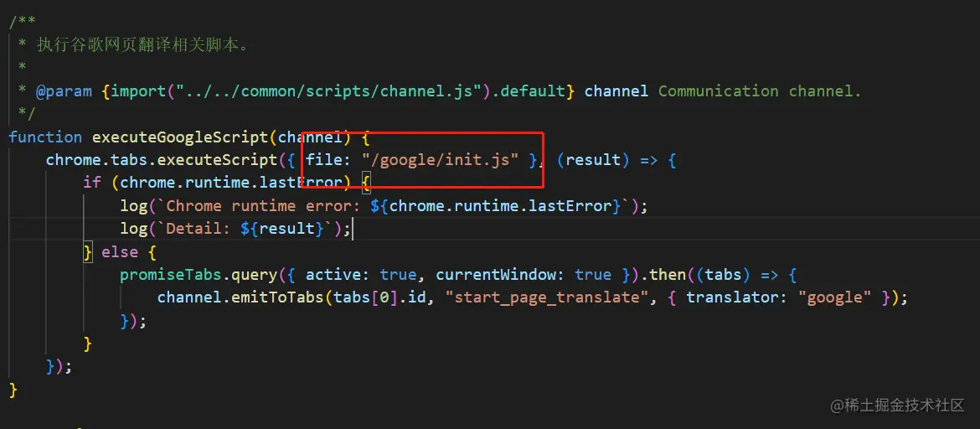Click the (tabs) arrow function parameter
Screen dimensions: 980x429
[723, 275]
